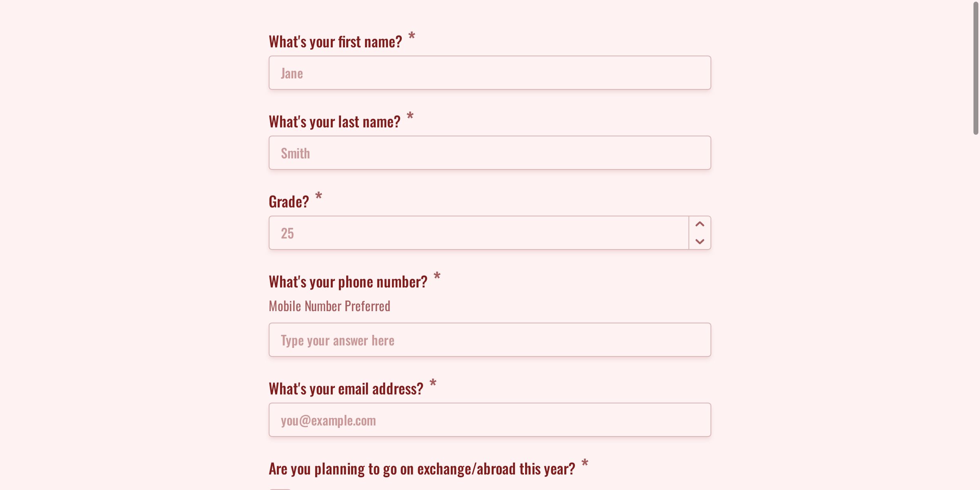Click the last name input field
Screen dimensions: 980x490
point(490,153)
